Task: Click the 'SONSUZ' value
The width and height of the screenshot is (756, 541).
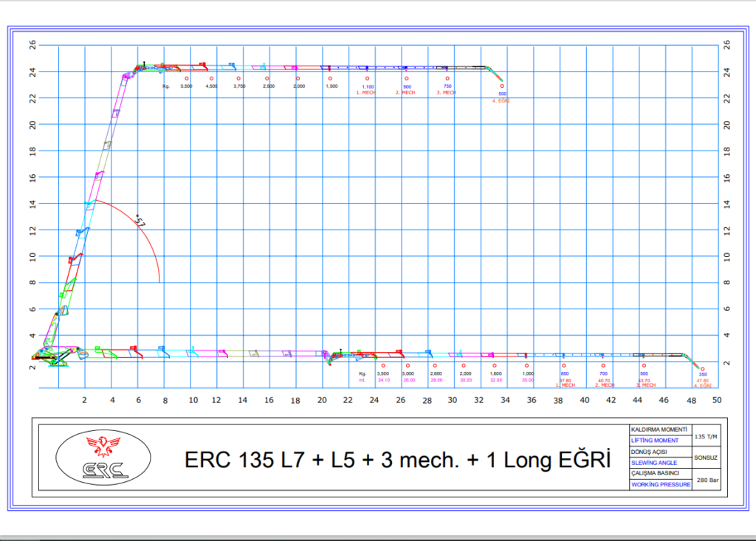Action: pyautogui.click(x=706, y=458)
